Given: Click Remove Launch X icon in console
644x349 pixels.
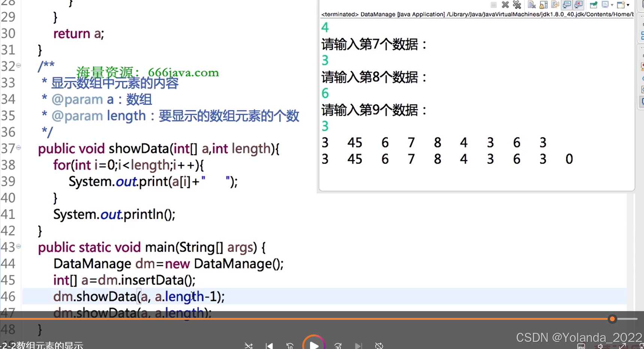Looking at the screenshot, I should pyautogui.click(x=505, y=4).
